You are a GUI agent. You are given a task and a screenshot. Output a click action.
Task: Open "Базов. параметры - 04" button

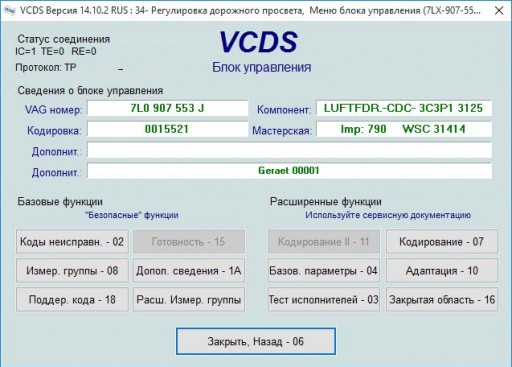click(324, 271)
